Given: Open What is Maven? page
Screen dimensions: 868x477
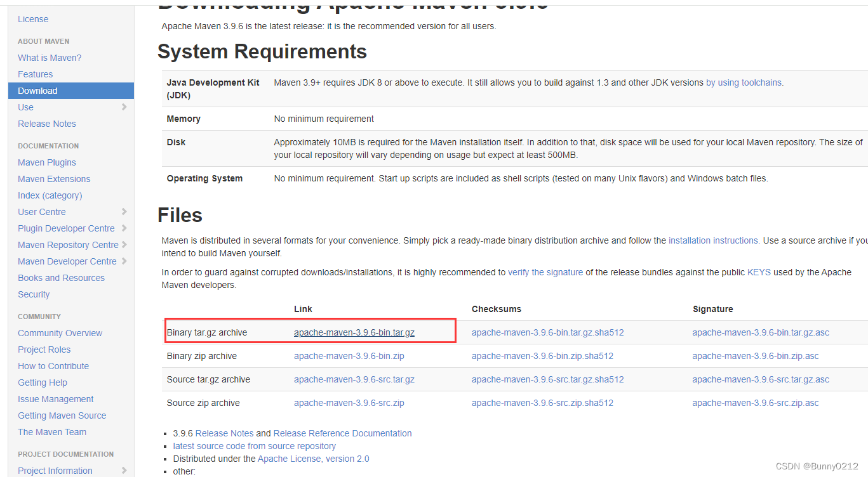Looking at the screenshot, I should [50, 58].
